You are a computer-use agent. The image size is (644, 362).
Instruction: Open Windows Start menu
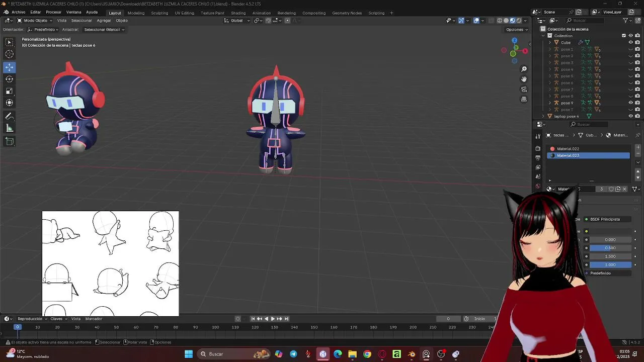[x=189, y=354]
